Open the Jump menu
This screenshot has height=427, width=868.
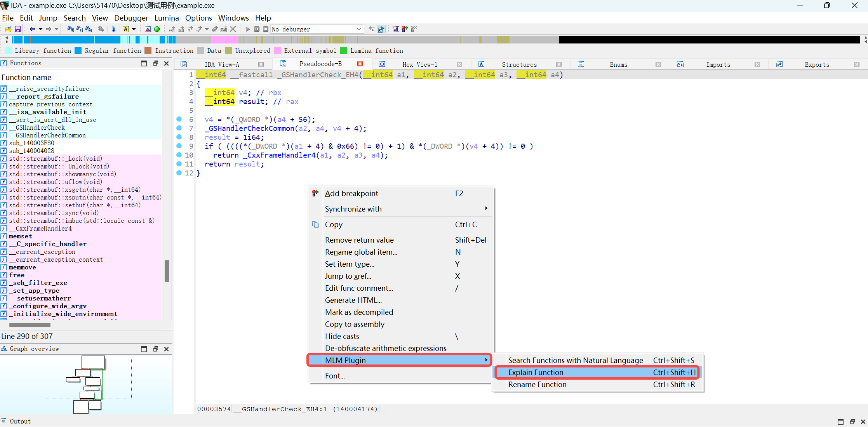48,18
